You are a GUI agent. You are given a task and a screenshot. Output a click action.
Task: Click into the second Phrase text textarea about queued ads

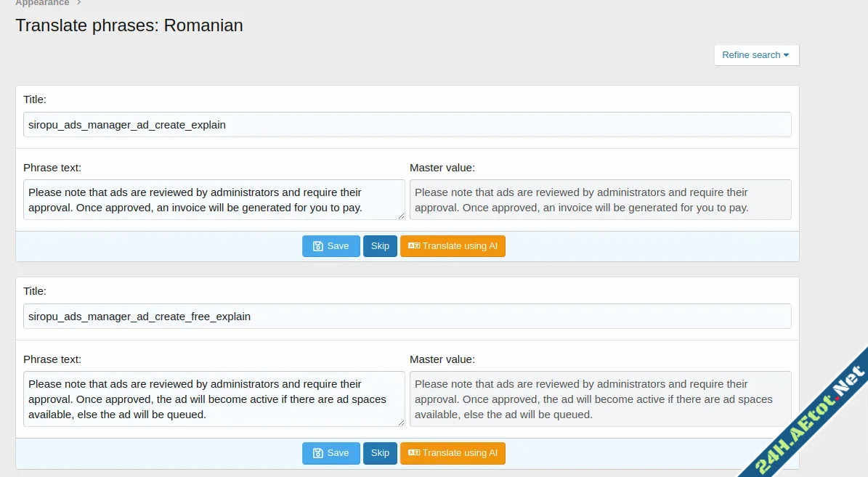click(x=214, y=399)
